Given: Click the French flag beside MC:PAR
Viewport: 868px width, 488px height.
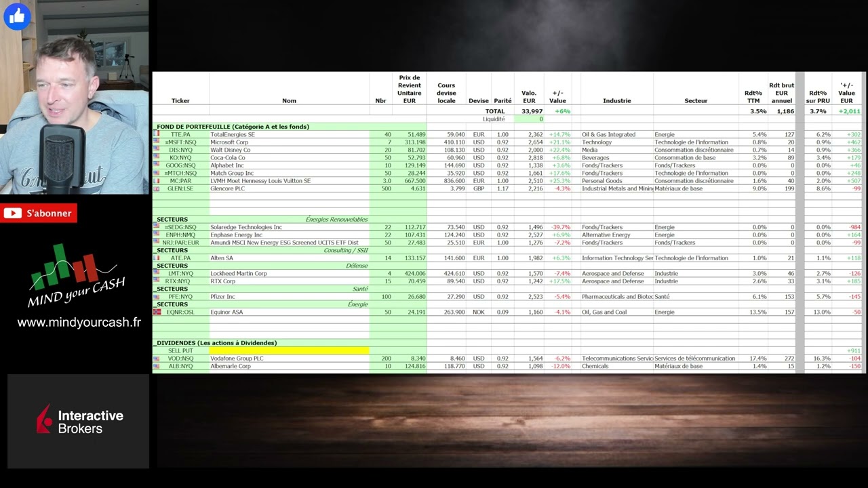Looking at the screenshot, I should (x=156, y=180).
